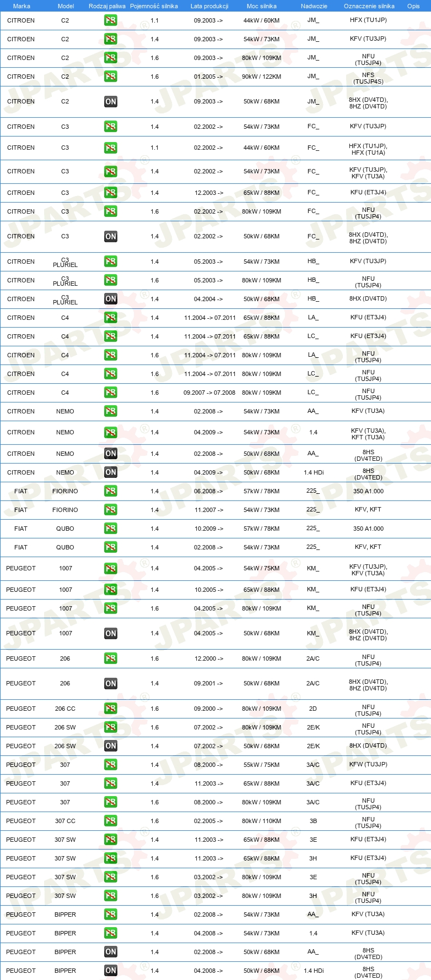Click the "307 CC" model cell
The width and height of the screenshot is (431, 980).
coord(65,821)
